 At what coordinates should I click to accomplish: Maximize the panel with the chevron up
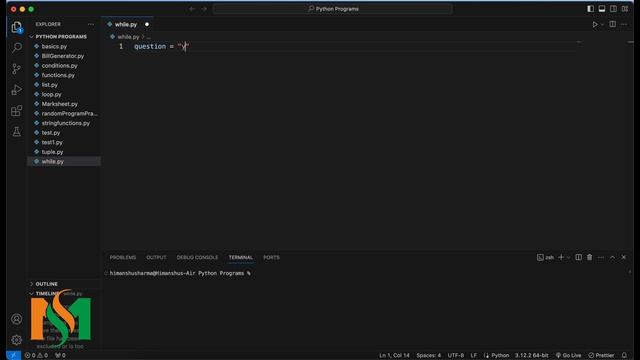612,257
